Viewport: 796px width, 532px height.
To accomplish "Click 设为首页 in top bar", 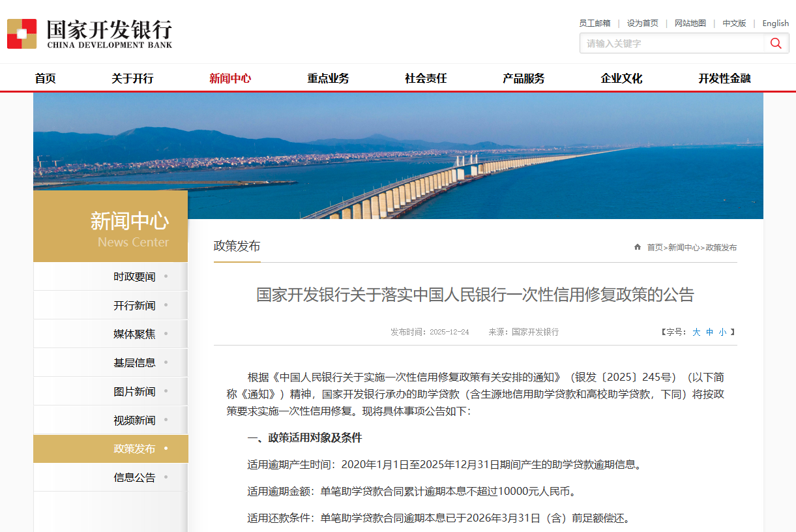I will pos(642,23).
